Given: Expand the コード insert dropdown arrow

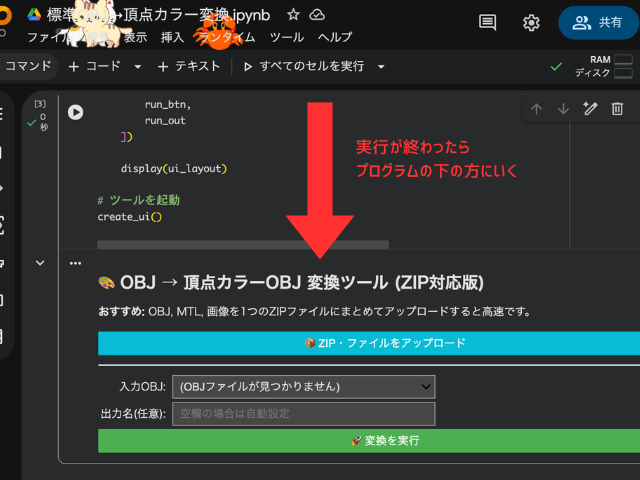Looking at the screenshot, I should tap(138, 67).
